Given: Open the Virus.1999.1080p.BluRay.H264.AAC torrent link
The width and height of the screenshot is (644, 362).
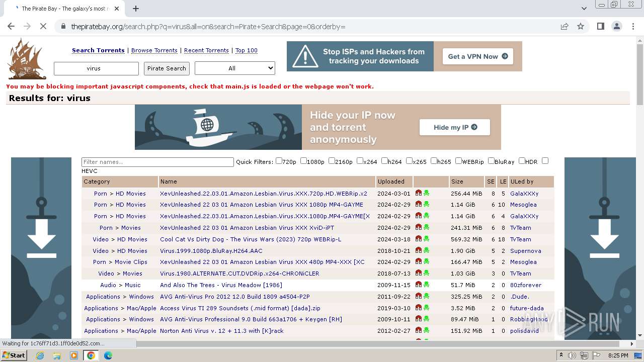Looking at the screenshot, I should (x=211, y=250).
